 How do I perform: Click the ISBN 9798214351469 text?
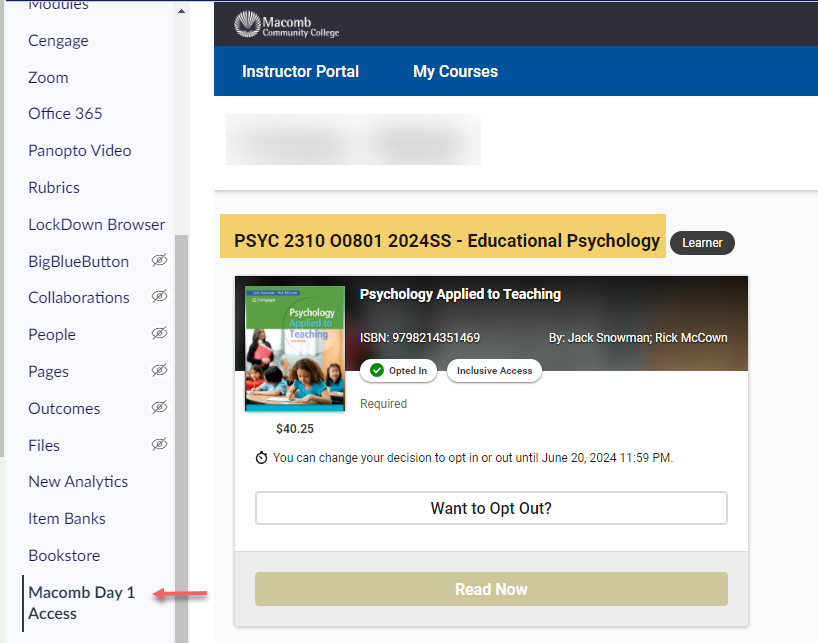click(420, 338)
